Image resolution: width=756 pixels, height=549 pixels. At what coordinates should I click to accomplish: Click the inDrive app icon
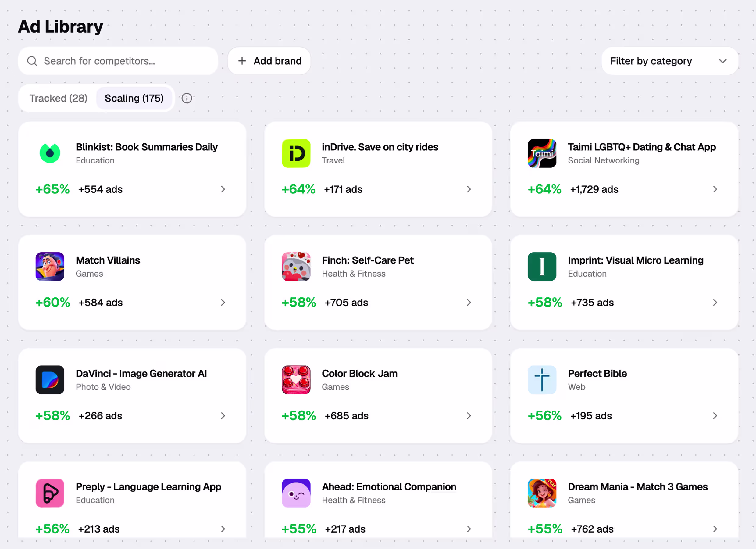point(296,153)
